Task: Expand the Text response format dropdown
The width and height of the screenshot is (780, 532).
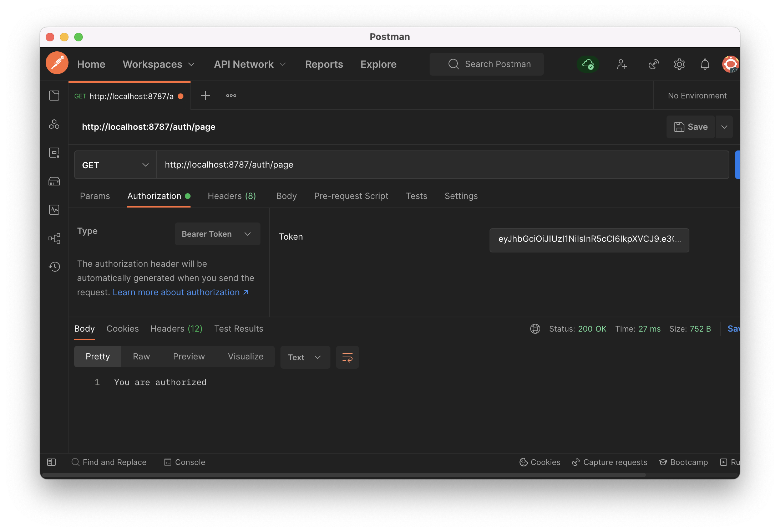Action: point(305,357)
